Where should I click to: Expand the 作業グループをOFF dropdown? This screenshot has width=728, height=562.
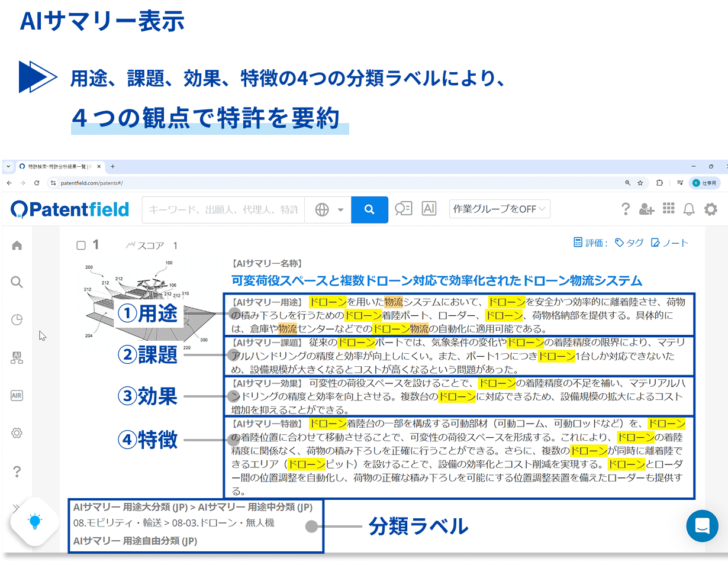click(x=500, y=209)
